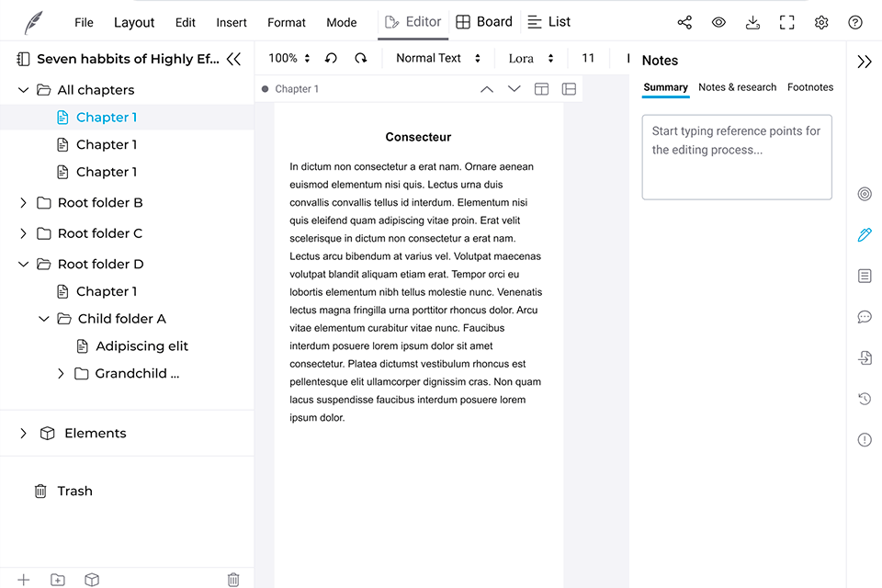The width and height of the screenshot is (882, 588).
Task: Collapse Child folder A
Action: point(44,319)
